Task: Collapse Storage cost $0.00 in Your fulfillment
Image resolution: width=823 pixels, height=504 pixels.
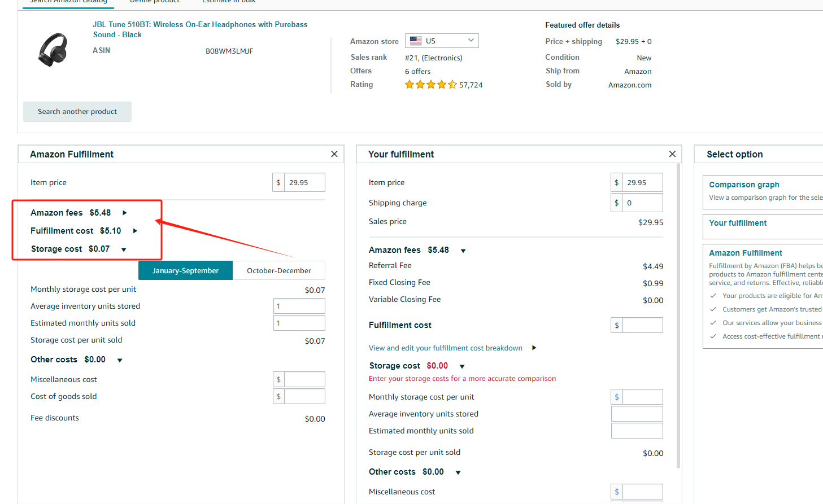Action: point(462,366)
